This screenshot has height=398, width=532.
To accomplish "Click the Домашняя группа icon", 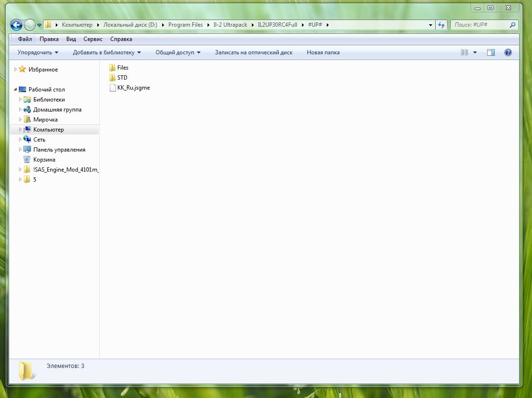I will 27,110.
